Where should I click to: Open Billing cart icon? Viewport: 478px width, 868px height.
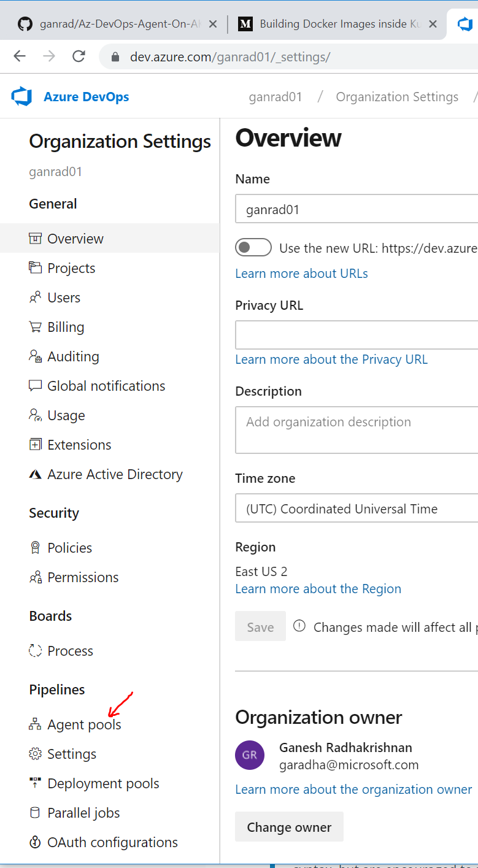pos(36,327)
